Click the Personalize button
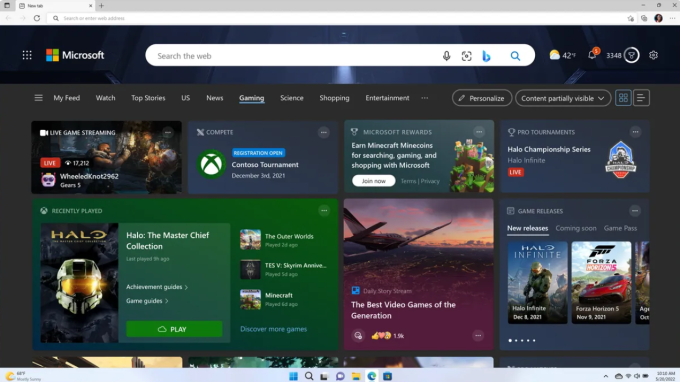This screenshot has height=382, width=680. point(482,98)
